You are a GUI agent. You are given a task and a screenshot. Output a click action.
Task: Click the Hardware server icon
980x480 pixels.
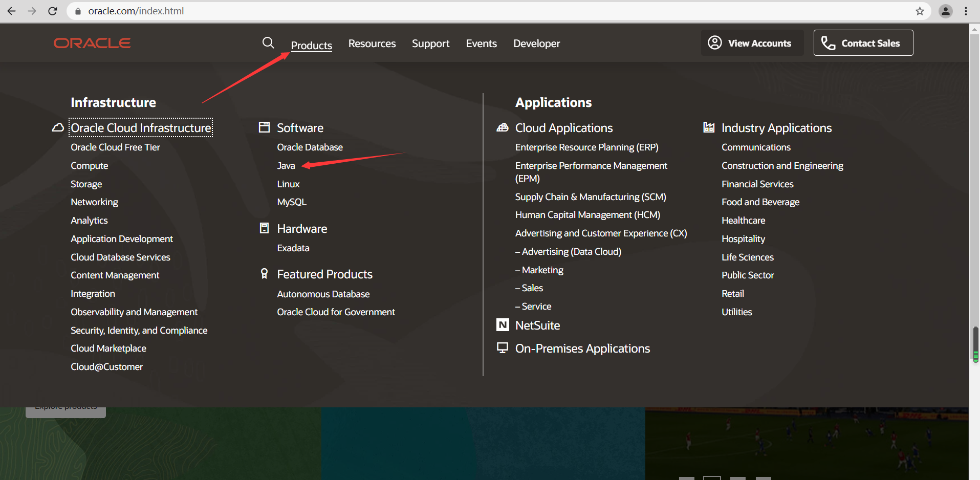(x=264, y=228)
